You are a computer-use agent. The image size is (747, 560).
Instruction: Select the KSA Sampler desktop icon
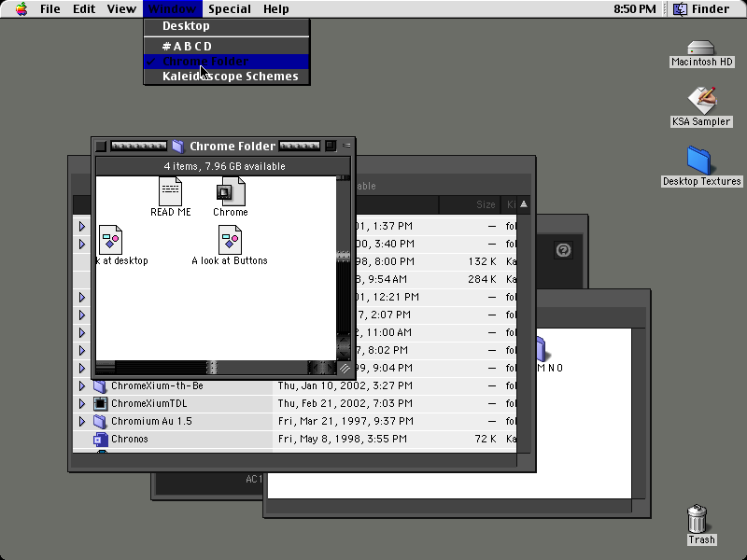point(701,100)
